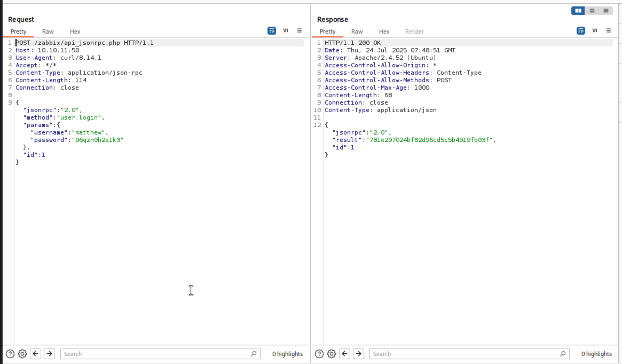
Task: Click Response search magnifier icon
Action: [563, 354]
